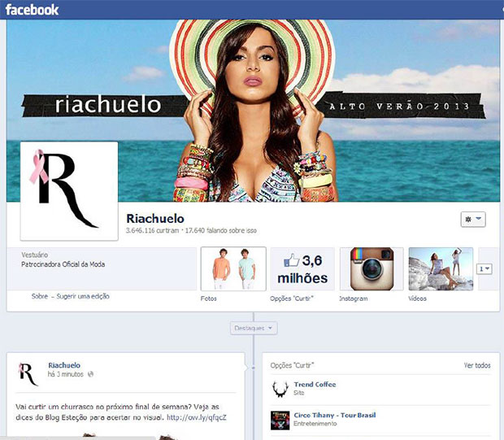
Task: Click the 'há 3 minutos' timestamp
Action: [66, 374]
